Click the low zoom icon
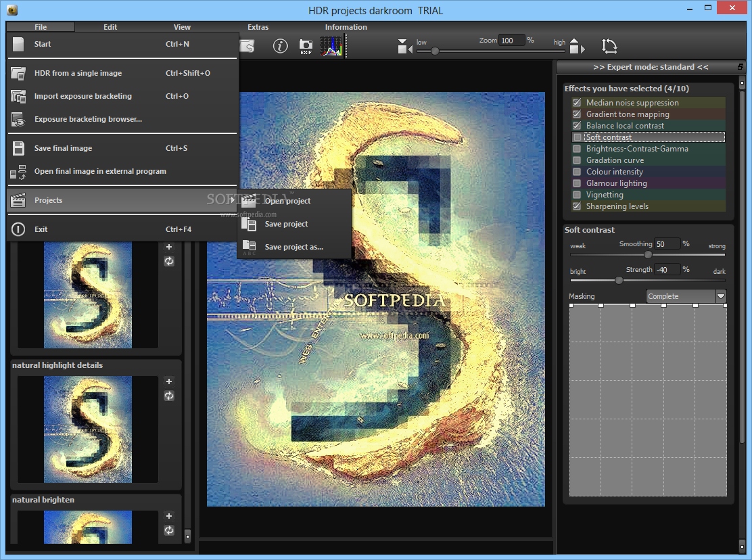 pos(405,47)
